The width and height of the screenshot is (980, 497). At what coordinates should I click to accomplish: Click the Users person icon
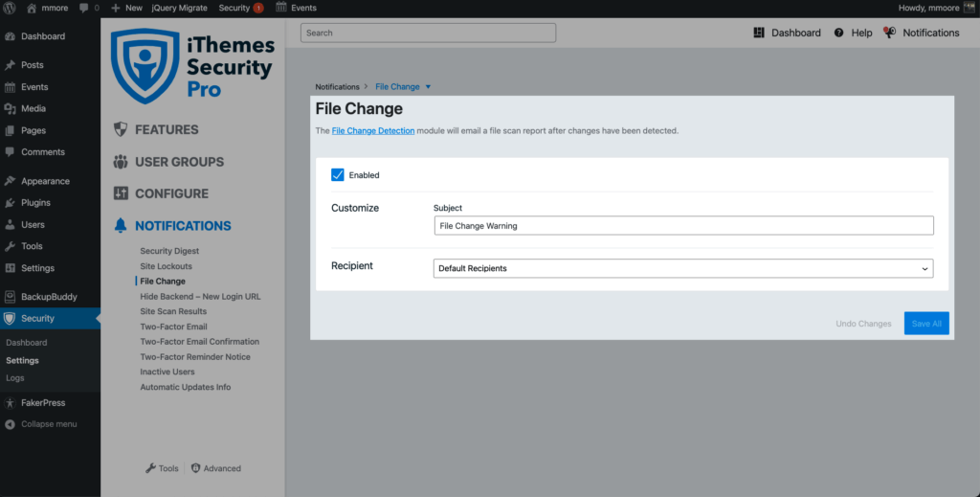tap(10, 224)
